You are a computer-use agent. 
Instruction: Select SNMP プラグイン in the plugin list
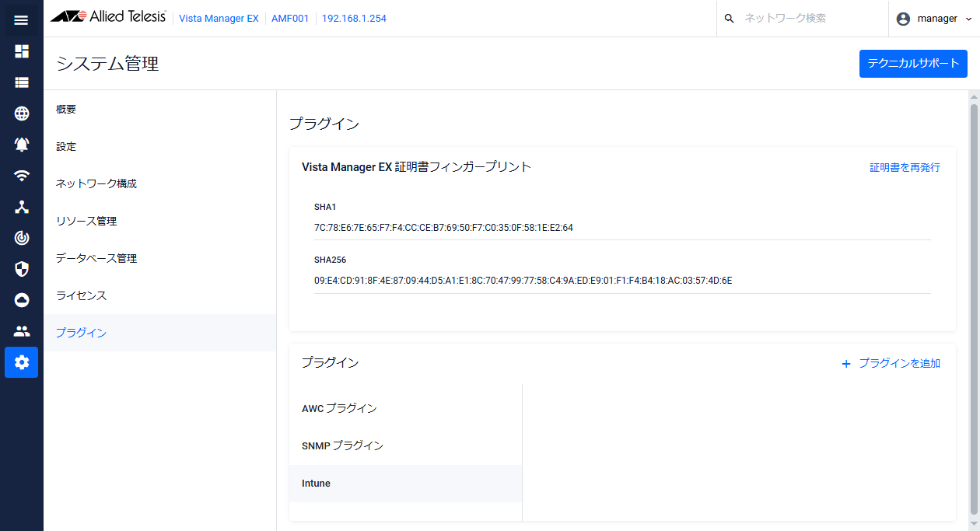click(x=405, y=445)
